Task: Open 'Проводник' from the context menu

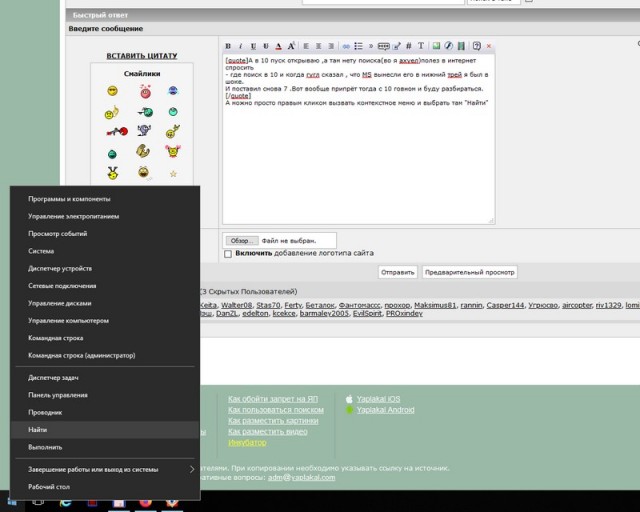Action: pos(105,412)
